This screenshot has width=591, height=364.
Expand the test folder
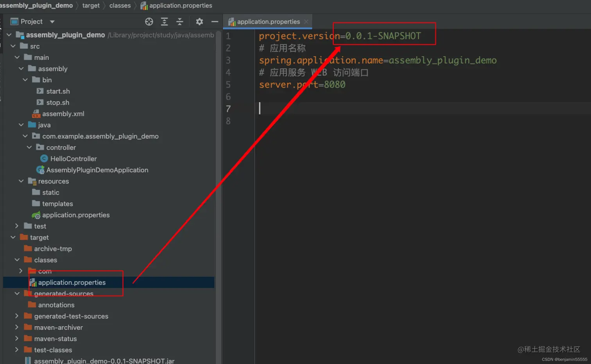point(17,226)
